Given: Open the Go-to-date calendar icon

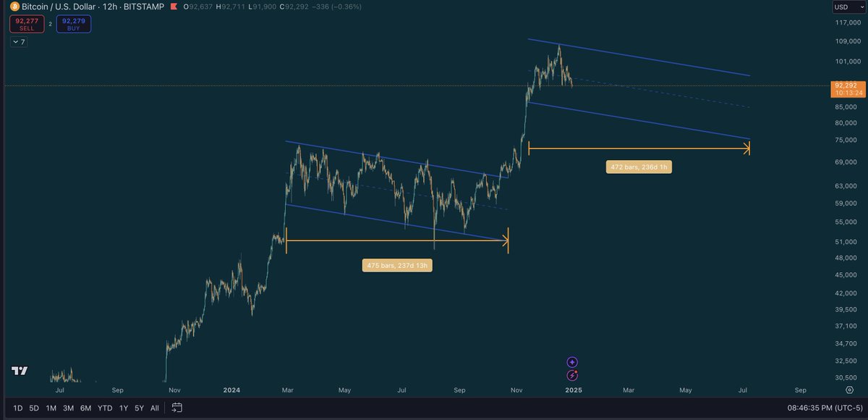Looking at the screenshot, I should (x=177, y=408).
